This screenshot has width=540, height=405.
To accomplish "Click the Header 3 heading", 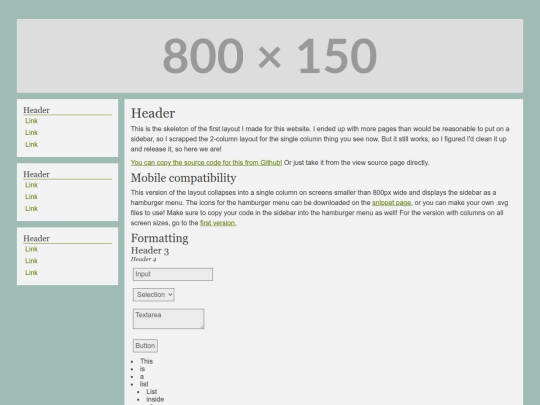I will (150, 250).
